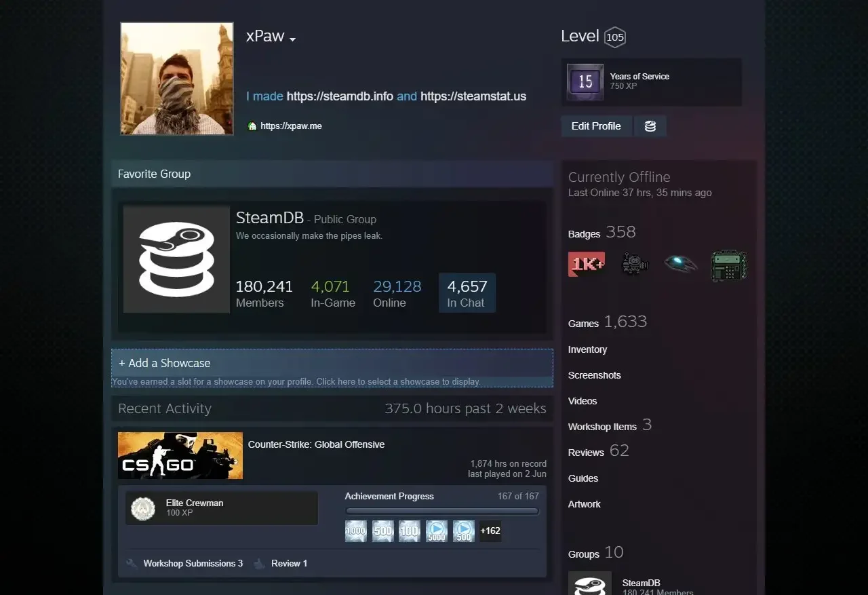Click the Years of Service 15 badge
Image resolution: width=868 pixels, height=595 pixels.
[585, 82]
